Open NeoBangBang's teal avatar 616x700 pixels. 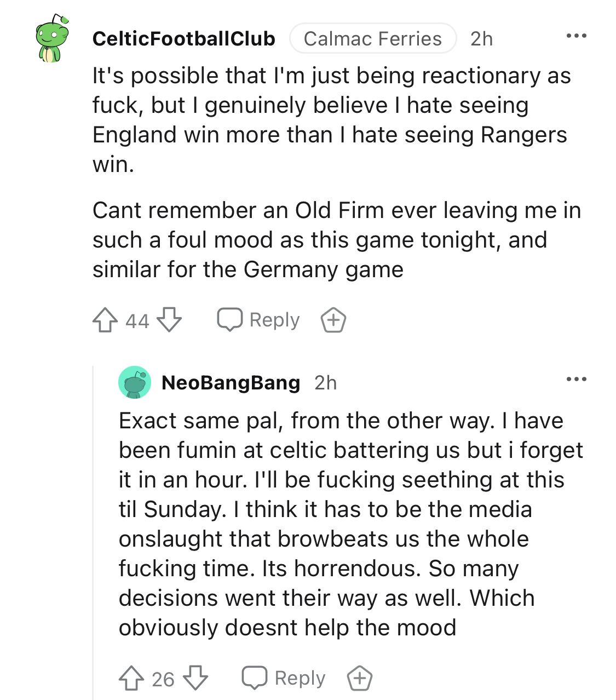pos(135,382)
